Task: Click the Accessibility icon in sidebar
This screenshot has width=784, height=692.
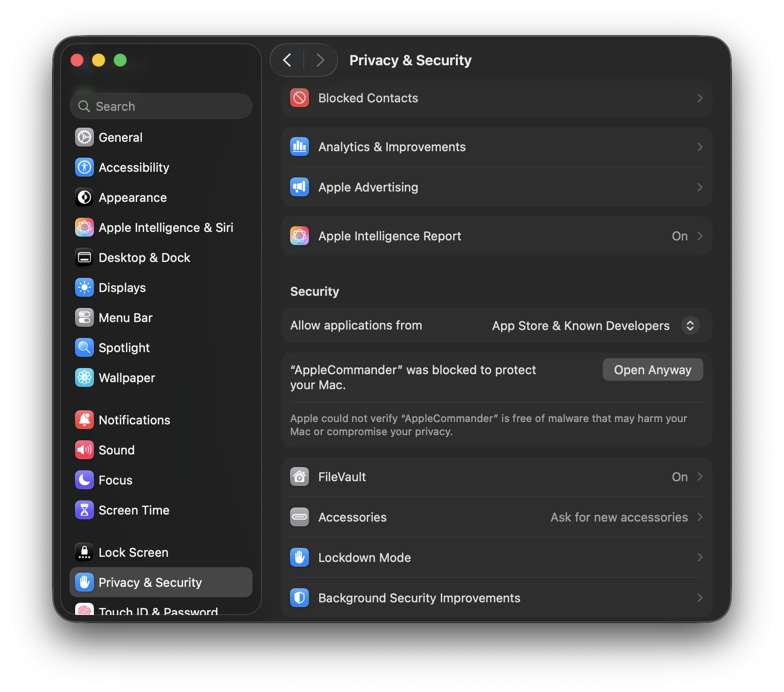Action: point(85,168)
